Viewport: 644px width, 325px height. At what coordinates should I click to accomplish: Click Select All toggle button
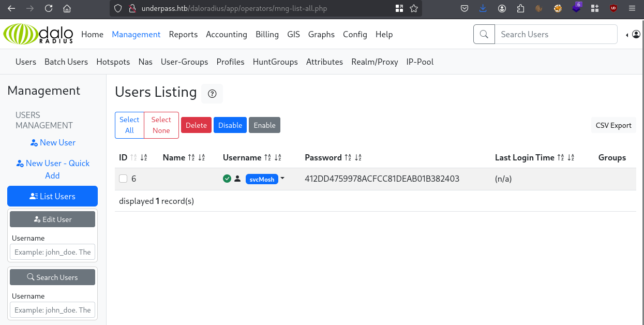point(129,125)
